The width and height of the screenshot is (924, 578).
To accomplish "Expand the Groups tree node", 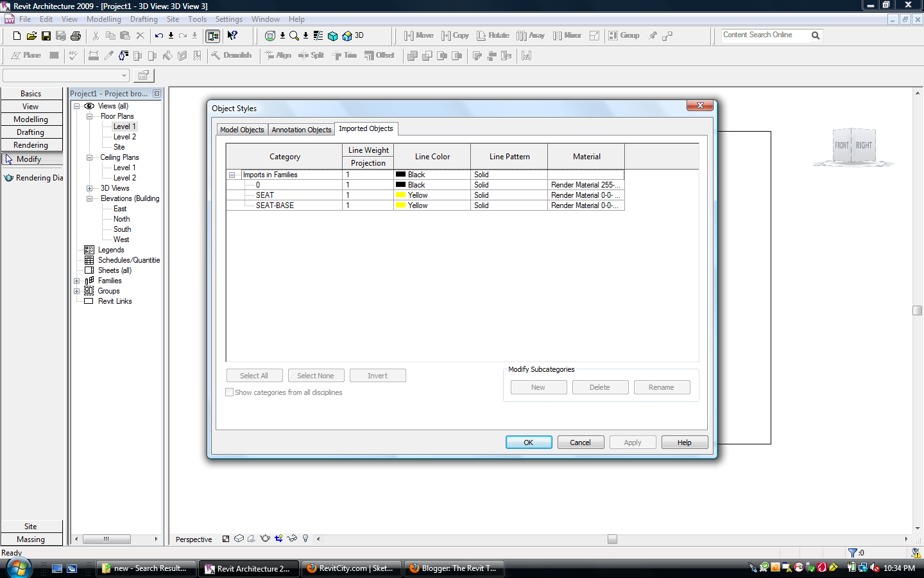I will (76, 291).
